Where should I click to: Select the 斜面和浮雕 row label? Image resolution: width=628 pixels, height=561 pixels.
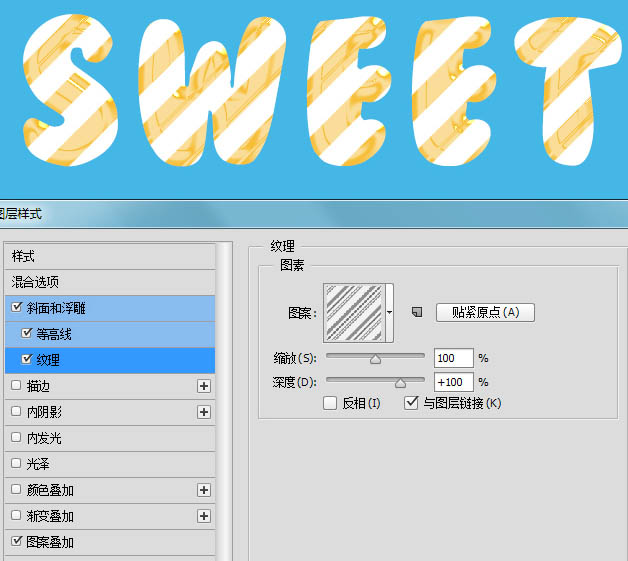click(56, 308)
